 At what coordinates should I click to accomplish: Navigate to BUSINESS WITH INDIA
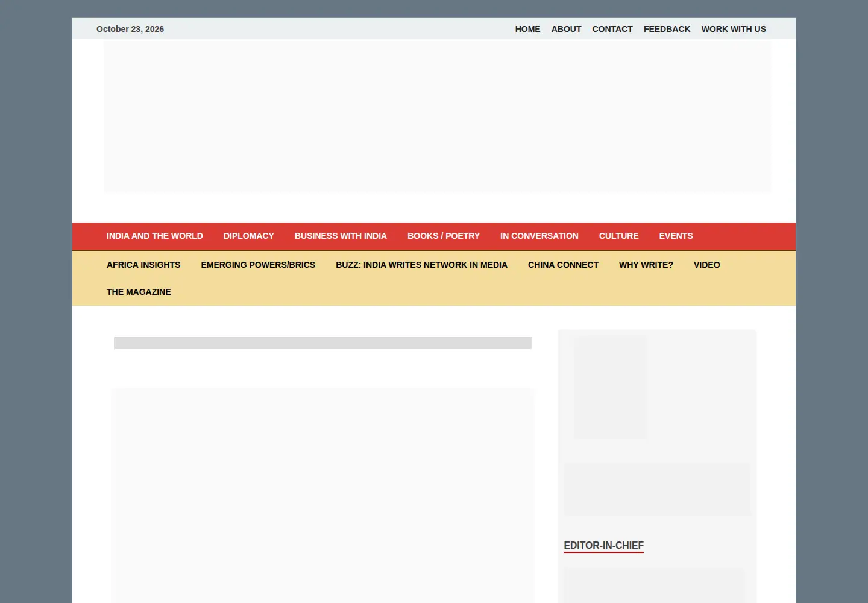point(341,236)
